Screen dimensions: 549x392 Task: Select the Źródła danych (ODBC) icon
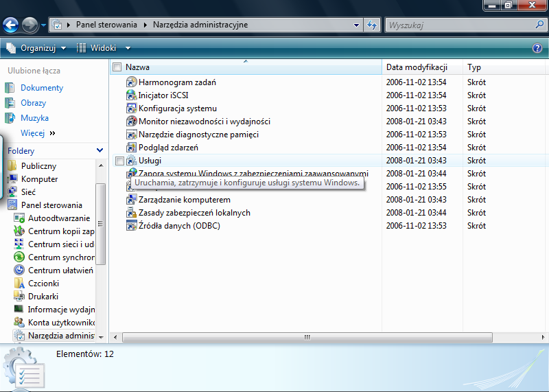(132, 226)
